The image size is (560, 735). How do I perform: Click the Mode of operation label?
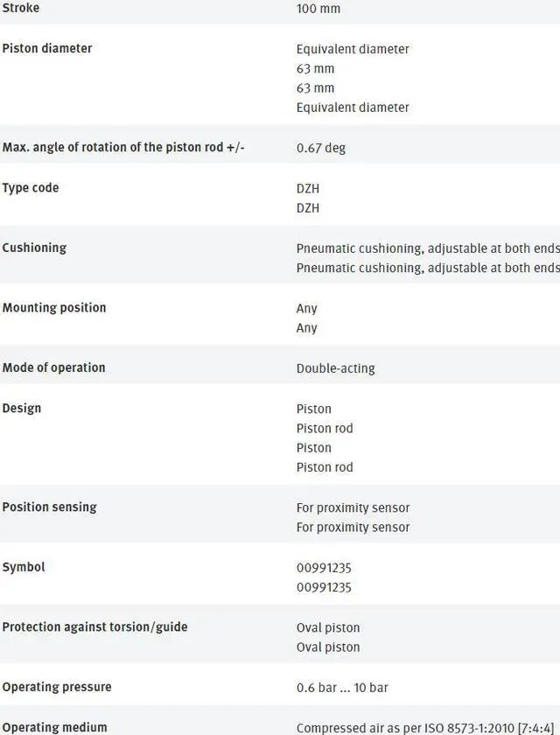click(53, 367)
